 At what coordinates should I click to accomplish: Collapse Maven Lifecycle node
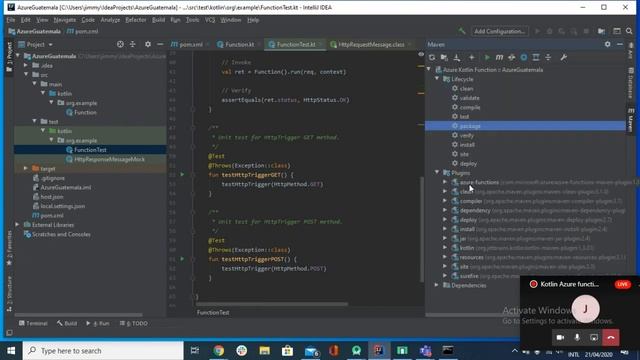(x=437, y=79)
